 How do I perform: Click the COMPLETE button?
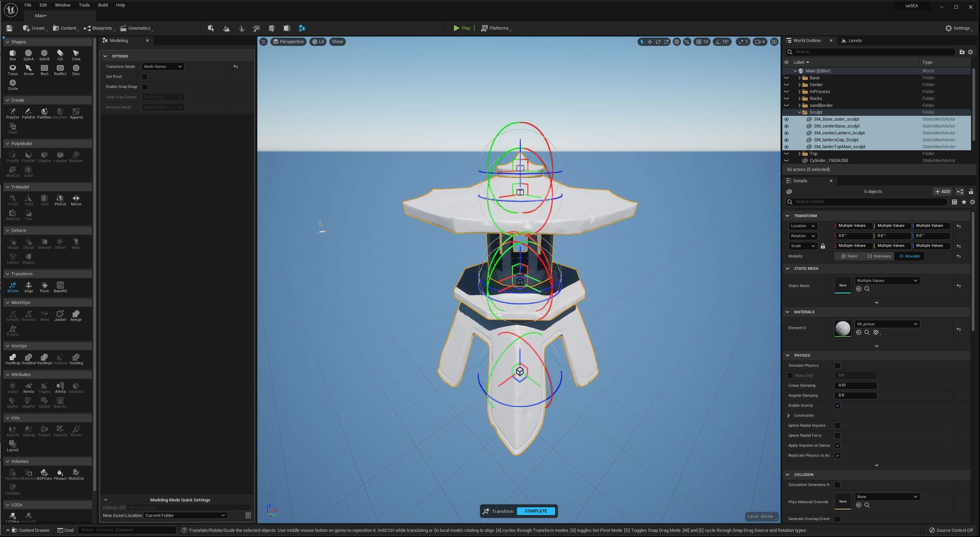coord(536,510)
